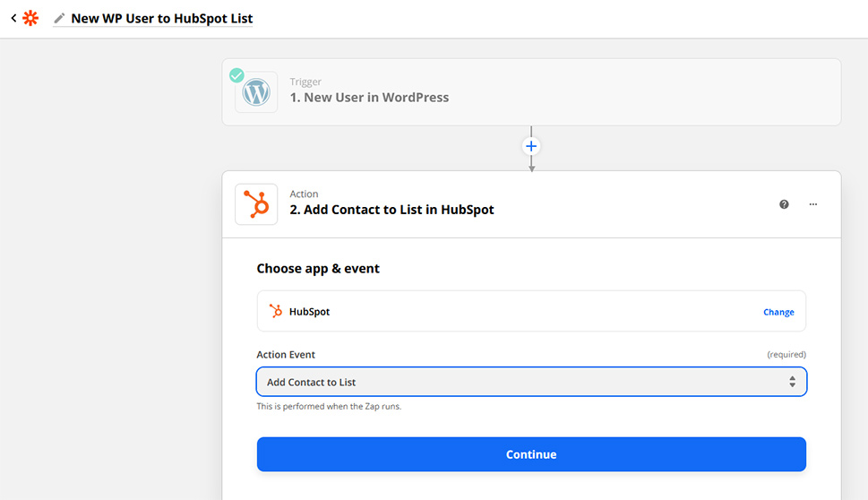Click the Choose app & event section heading
The width and height of the screenshot is (868, 500).
point(318,269)
